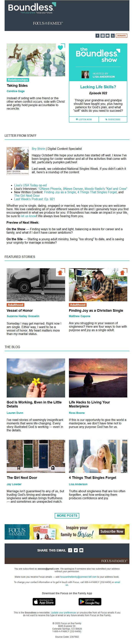Open the Instagram icon in header
134x644 pixels.
click(x=102, y=36)
